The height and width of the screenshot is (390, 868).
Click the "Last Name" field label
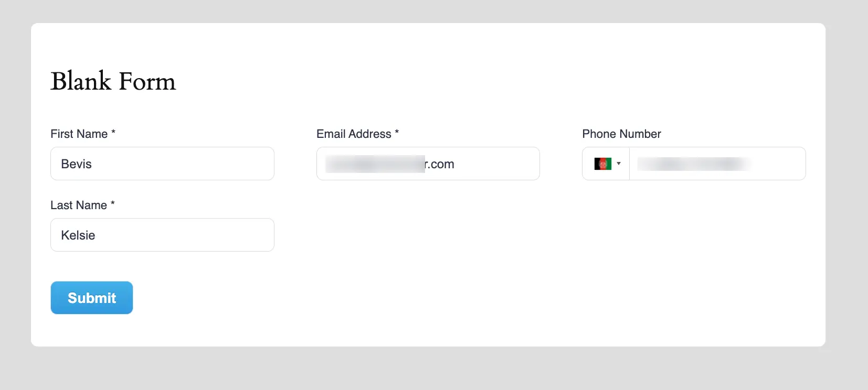coord(79,205)
